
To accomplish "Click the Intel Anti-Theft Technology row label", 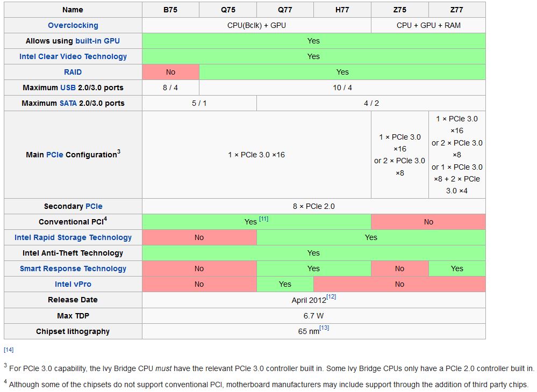I will coord(73,253).
